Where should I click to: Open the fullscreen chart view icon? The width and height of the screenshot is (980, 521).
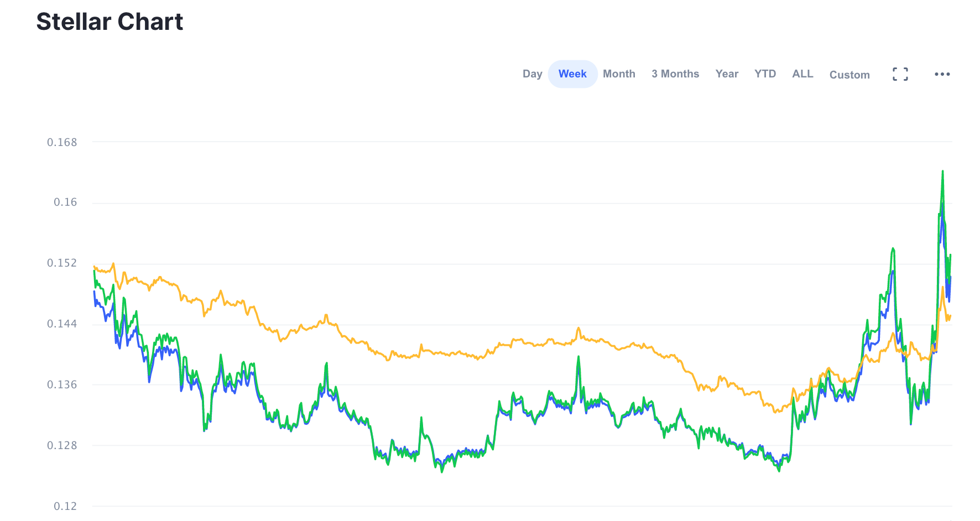pyautogui.click(x=900, y=74)
